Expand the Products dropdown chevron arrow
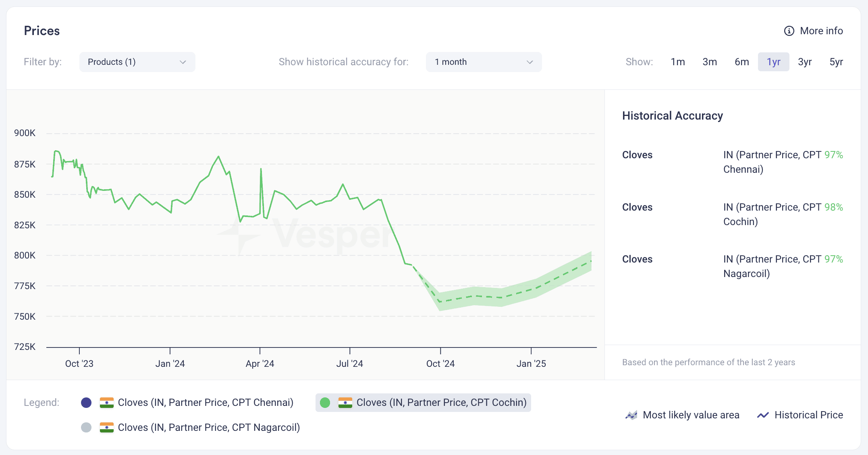Viewport: 868px width, 455px height. coord(183,62)
